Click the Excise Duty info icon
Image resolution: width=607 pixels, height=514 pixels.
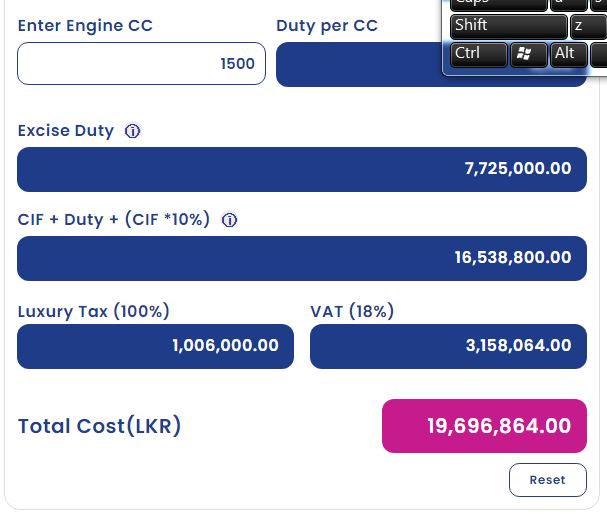click(133, 131)
